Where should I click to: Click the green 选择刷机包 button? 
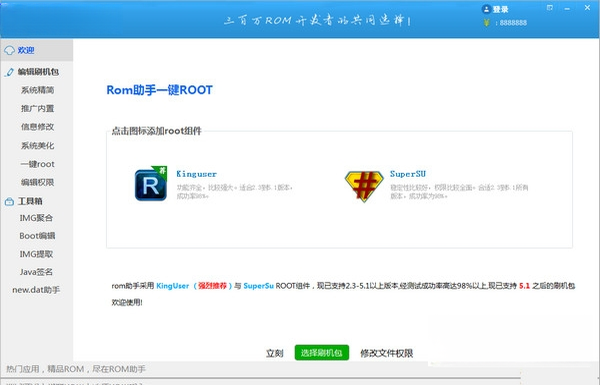pyautogui.click(x=321, y=352)
